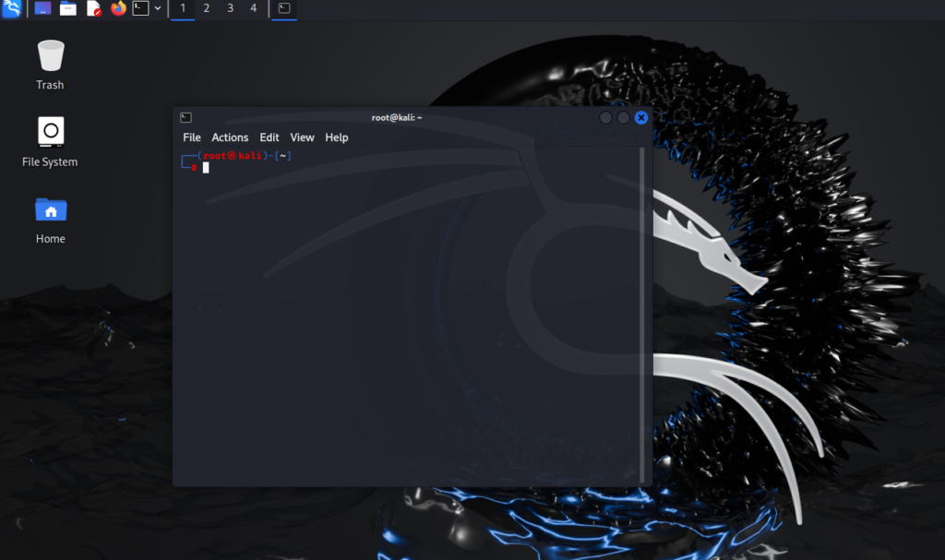Launch a new terminal from the panel

pos(140,9)
